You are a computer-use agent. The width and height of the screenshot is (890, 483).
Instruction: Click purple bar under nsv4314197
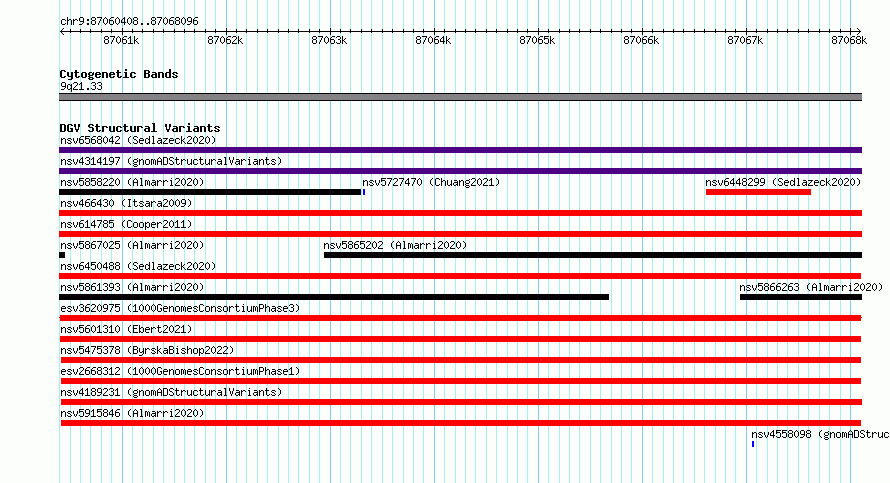tap(460, 171)
